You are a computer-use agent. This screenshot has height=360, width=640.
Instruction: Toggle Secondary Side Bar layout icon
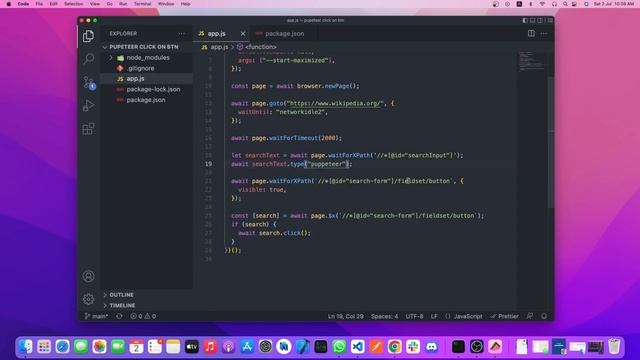(x=540, y=20)
